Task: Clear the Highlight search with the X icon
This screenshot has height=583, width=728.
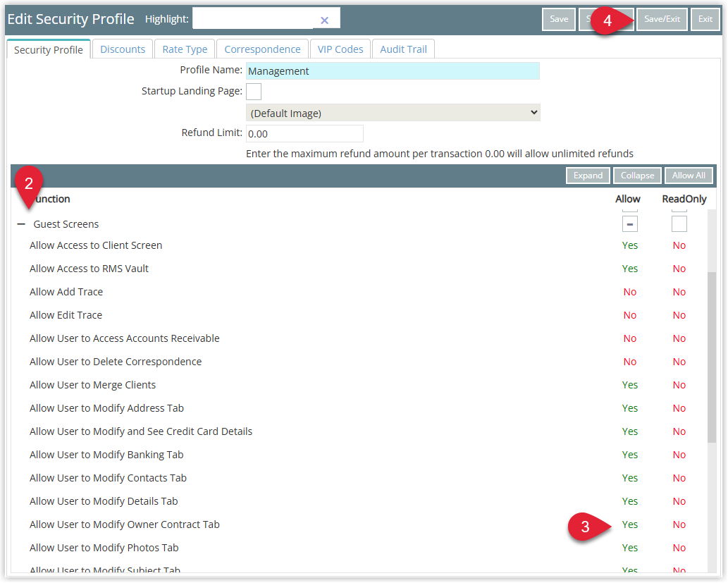Action: click(325, 20)
